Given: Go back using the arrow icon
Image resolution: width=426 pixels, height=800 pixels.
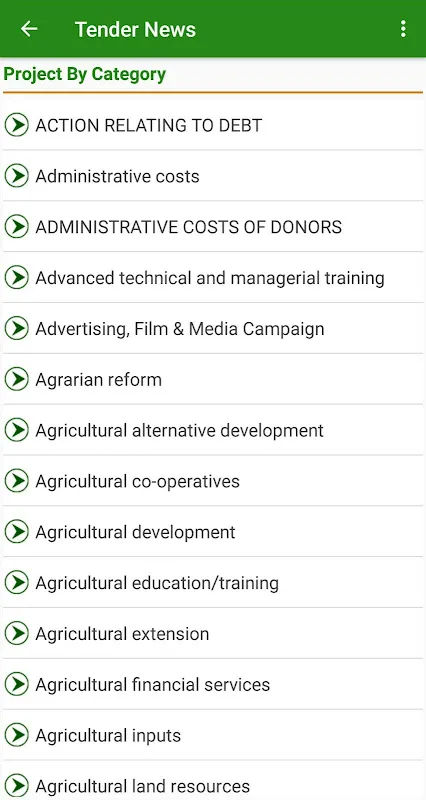Looking at the screenshot, I should (29, 29).
